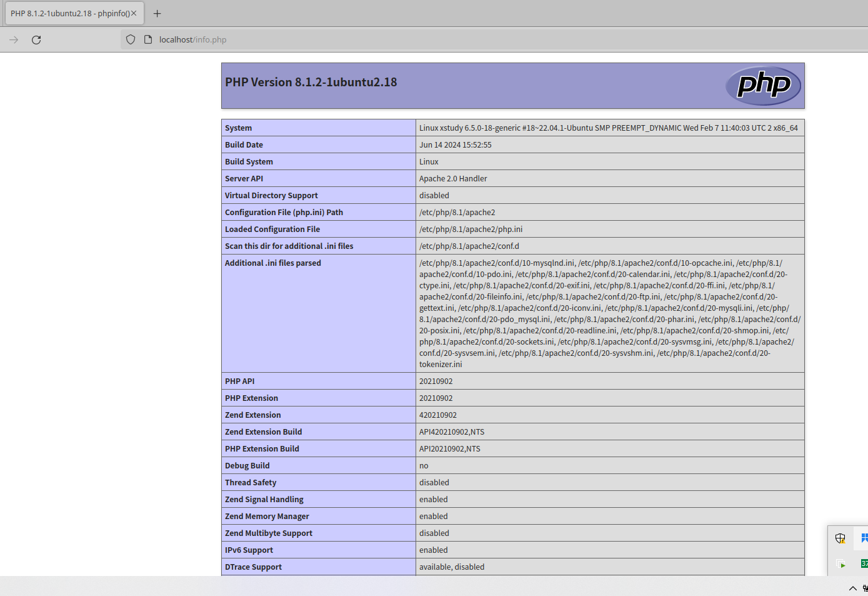Click the /etc/php/8.1/apache2/php.ini value
Image resolution: width=868 pixels, height=596 pixels.
(471, 229)
